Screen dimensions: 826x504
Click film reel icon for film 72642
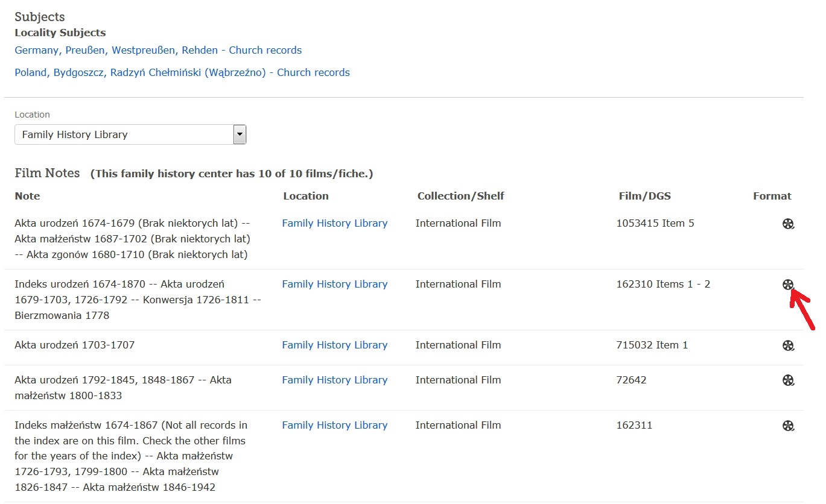pyautogui.click(x=788, y=380)
